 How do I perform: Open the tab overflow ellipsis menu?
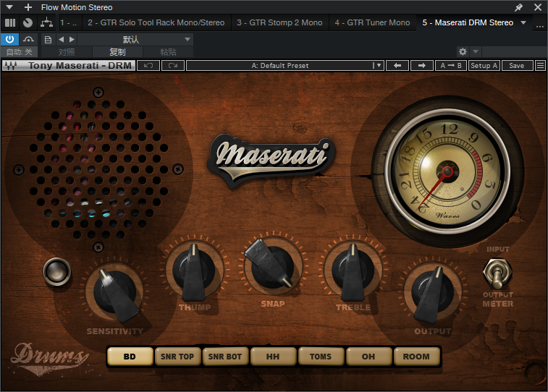539,25
